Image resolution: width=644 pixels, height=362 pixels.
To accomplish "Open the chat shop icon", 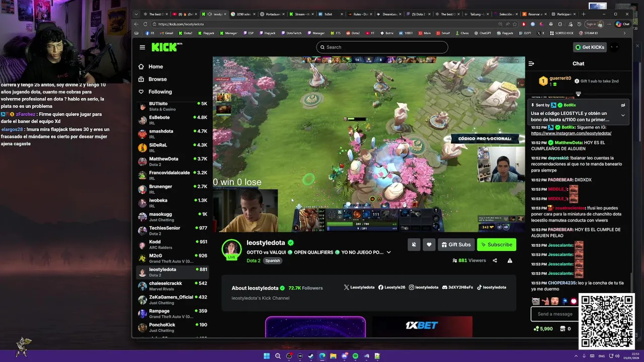I will coord(562,329).
